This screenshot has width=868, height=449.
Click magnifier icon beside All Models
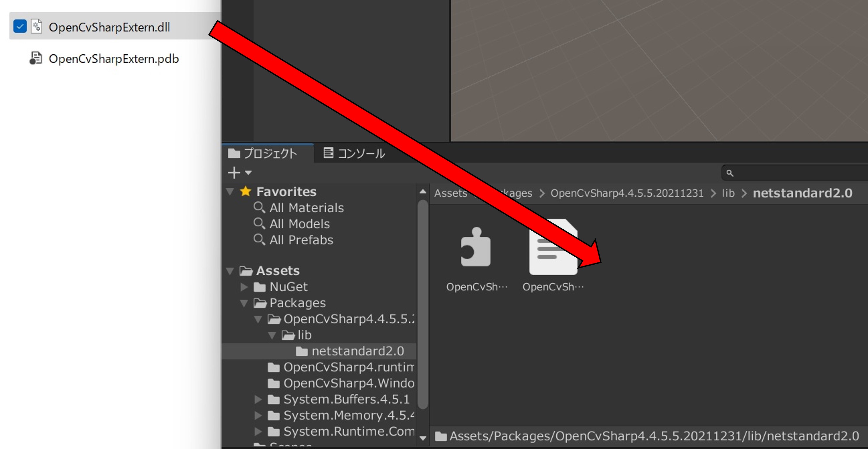(x=259, y=223)
